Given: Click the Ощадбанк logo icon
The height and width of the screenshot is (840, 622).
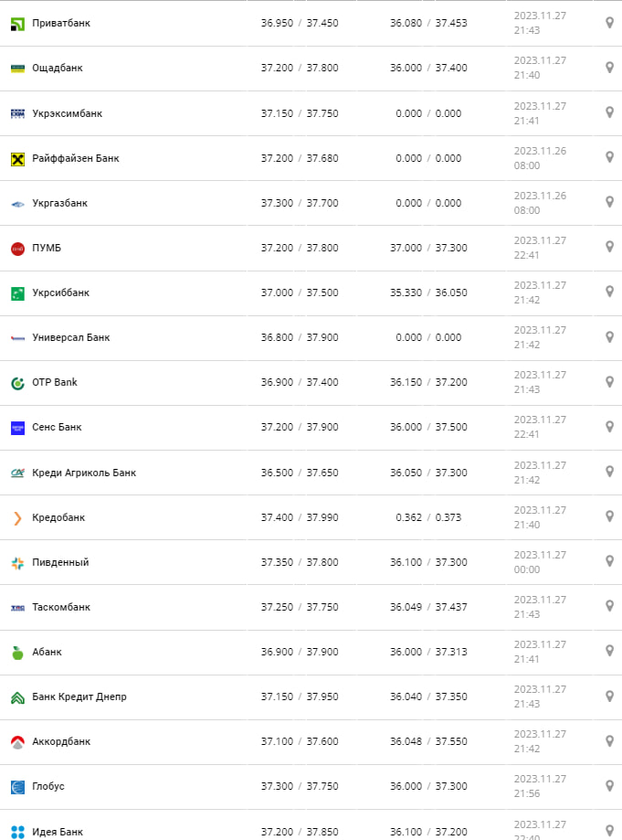Looking at the screenshot, I should coord(17,69).
